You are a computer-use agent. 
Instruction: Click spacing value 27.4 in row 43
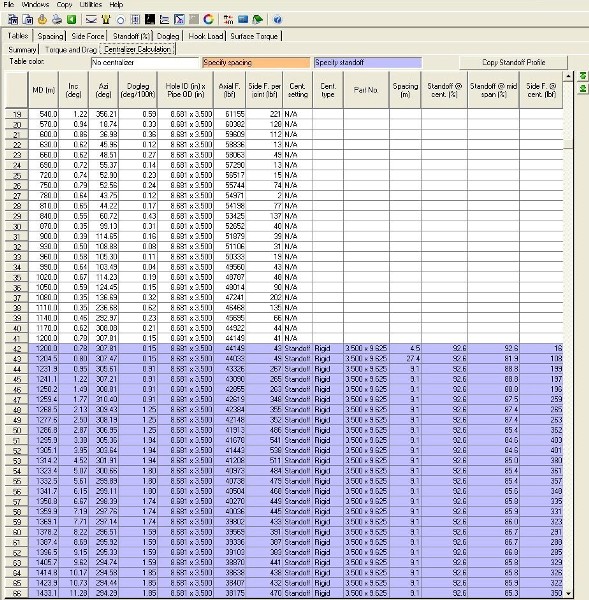point(405,359)
